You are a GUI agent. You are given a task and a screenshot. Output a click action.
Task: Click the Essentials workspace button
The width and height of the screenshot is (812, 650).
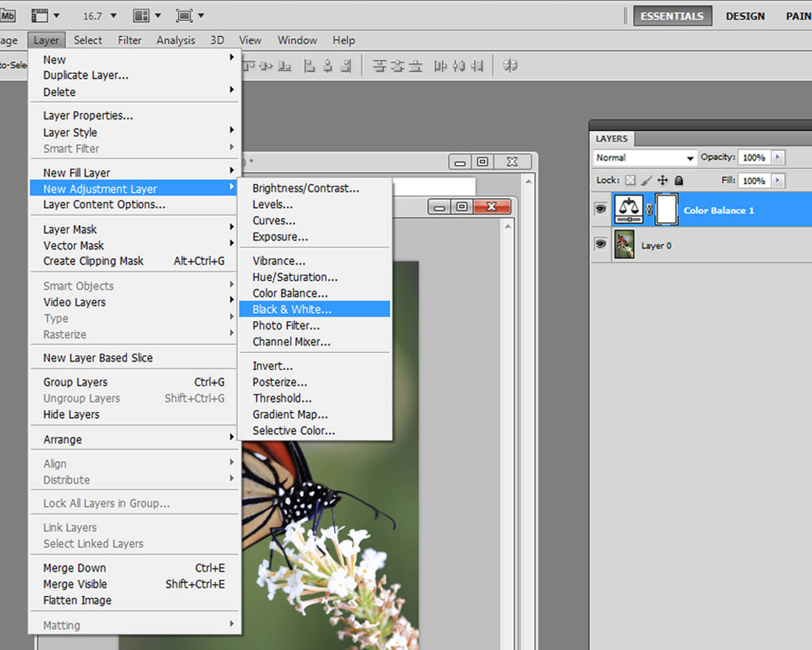(672, 16)
